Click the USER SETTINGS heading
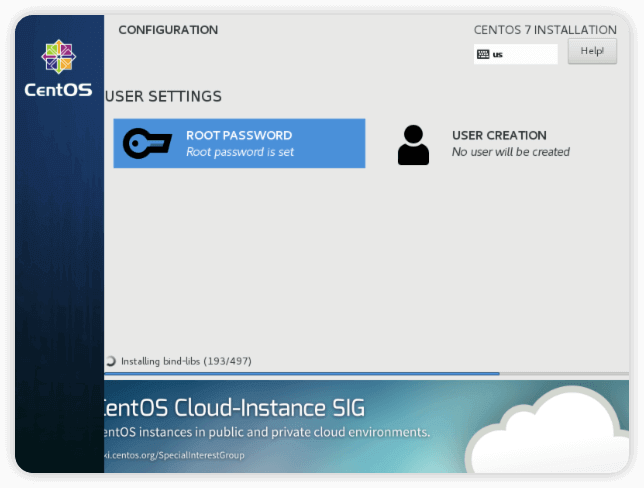 (163, 97)
